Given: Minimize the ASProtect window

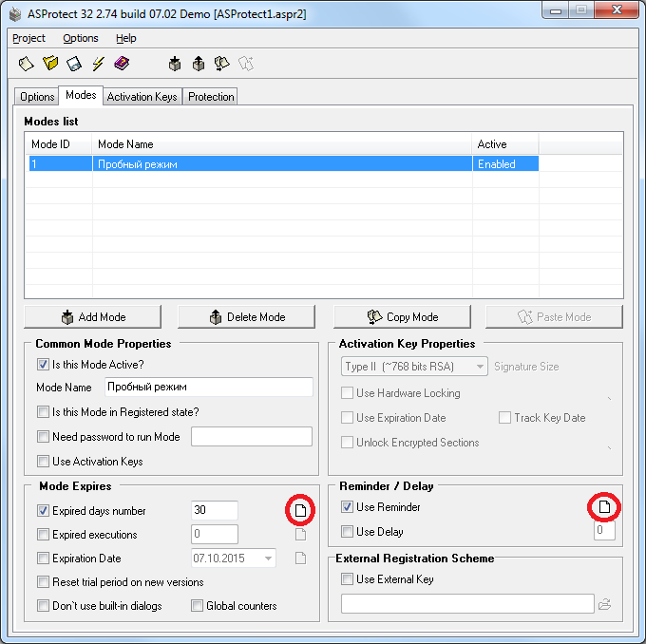Looking at the screenshot, I should pos(556,10).
